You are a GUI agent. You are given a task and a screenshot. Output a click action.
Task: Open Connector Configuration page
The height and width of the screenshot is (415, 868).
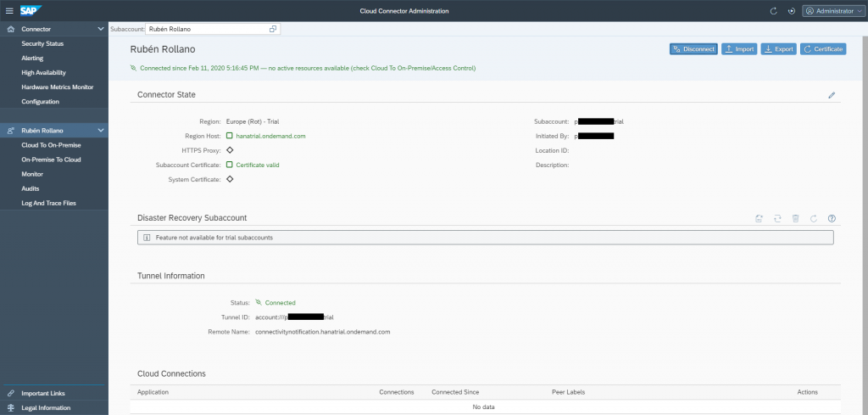tap(41, 101)
